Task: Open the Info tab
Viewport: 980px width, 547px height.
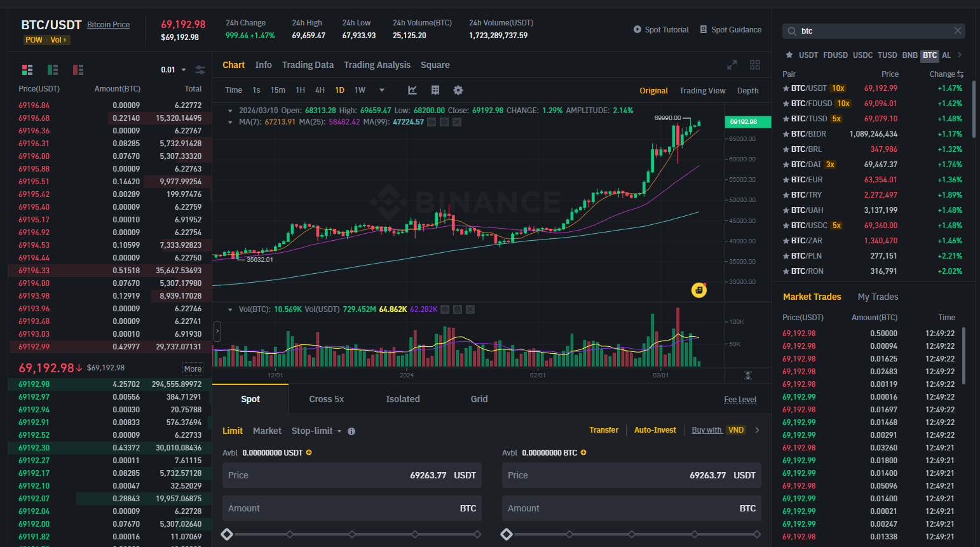Action: click(x=263, y=65)
